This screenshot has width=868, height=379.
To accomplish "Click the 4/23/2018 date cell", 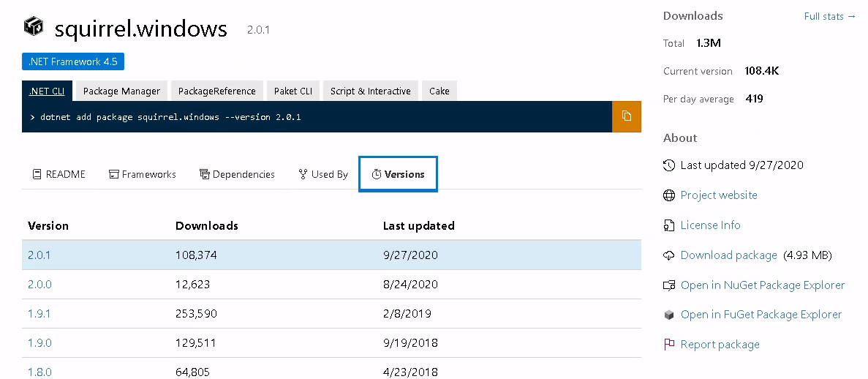I will tap(410, 372).
